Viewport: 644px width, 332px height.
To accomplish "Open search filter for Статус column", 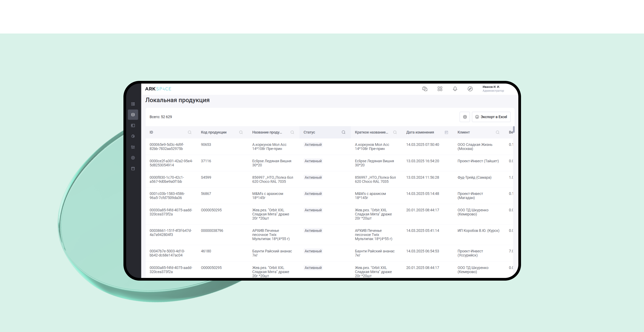I will (x=343, y=132).
